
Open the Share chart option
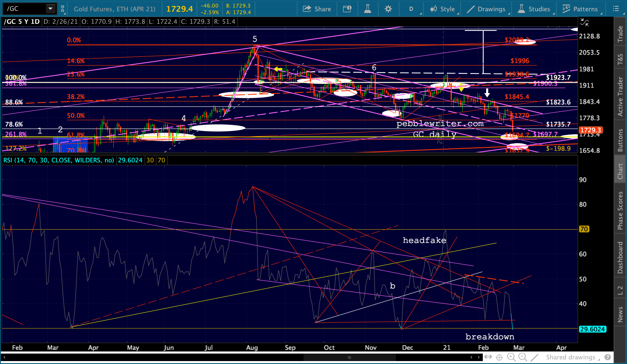317,9
